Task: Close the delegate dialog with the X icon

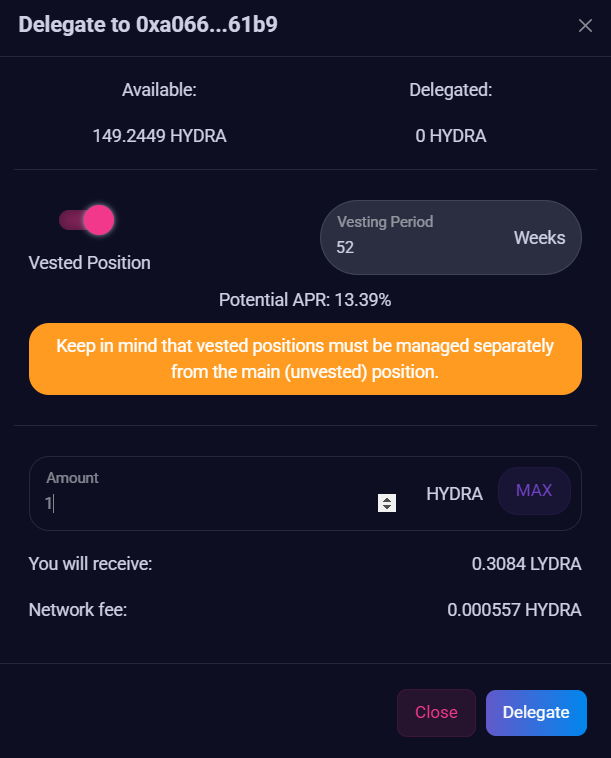Action: (x=585, y=26)
